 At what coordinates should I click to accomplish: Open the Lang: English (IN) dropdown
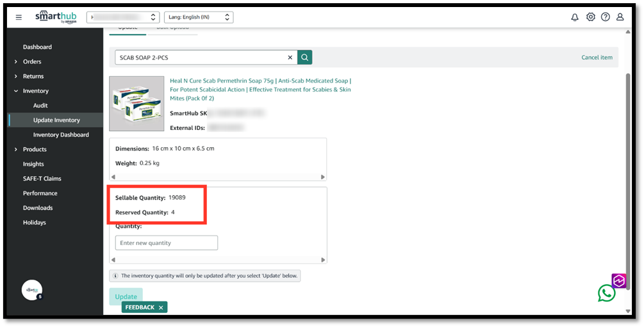(199, 17)
